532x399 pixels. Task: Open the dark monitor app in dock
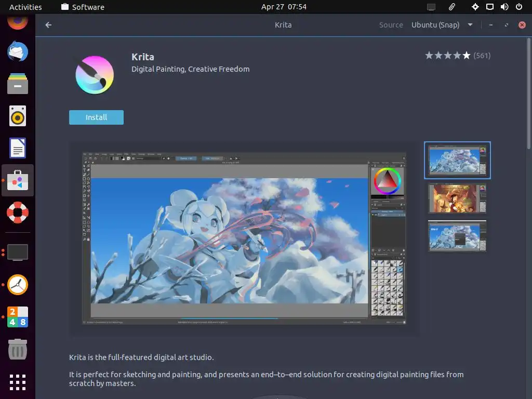[18, 252]
